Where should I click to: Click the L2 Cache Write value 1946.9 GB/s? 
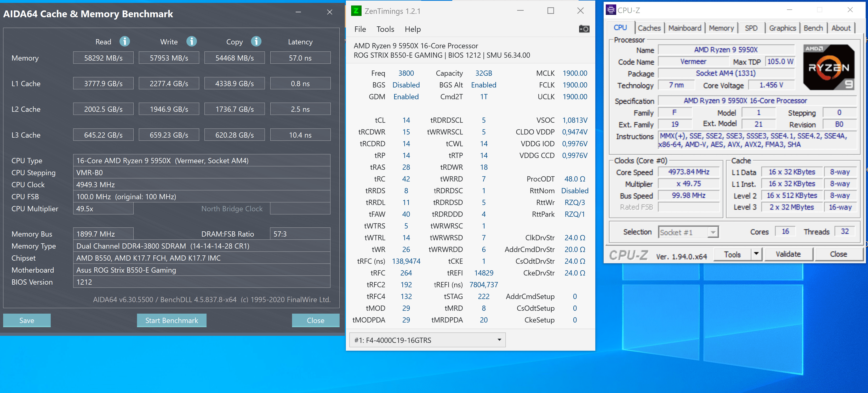(x=169, y=109)
